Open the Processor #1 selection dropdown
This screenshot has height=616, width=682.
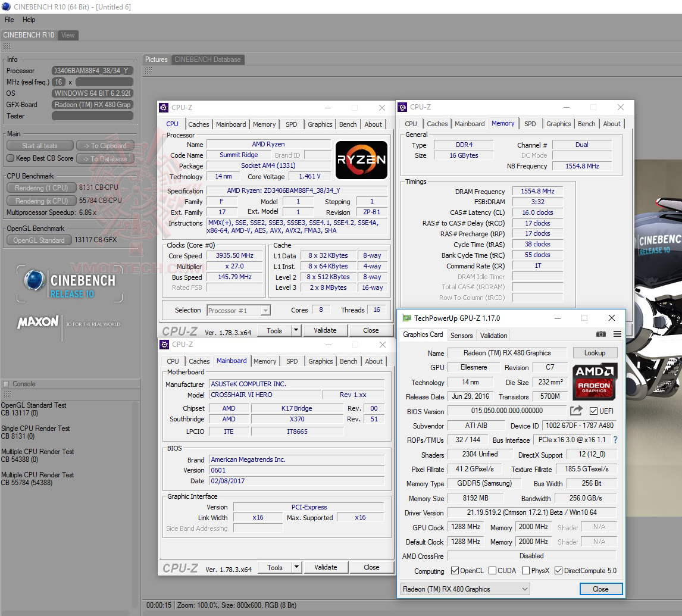coord(266,309)
